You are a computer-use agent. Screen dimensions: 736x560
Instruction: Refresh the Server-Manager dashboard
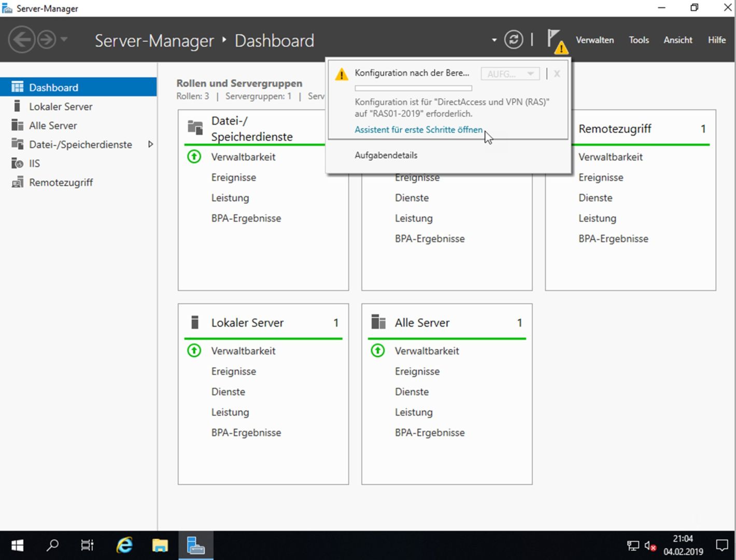(514, 39)
